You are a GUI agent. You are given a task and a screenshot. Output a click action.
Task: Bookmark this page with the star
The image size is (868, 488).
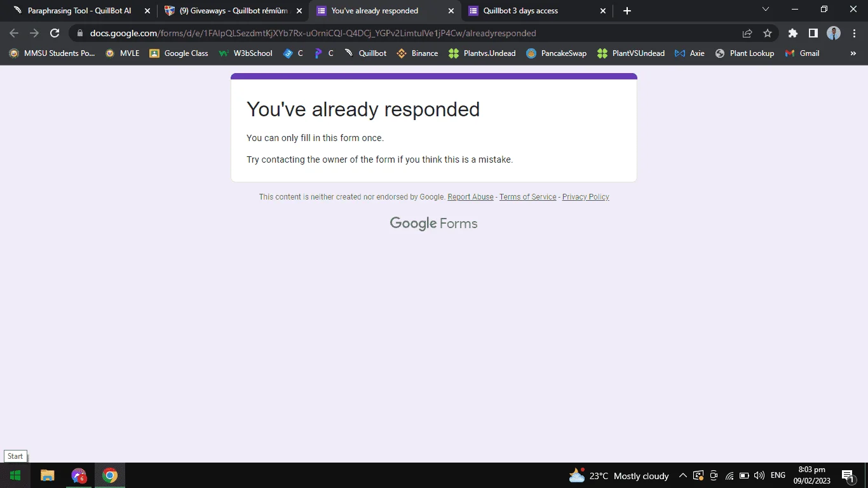(768, 33)
